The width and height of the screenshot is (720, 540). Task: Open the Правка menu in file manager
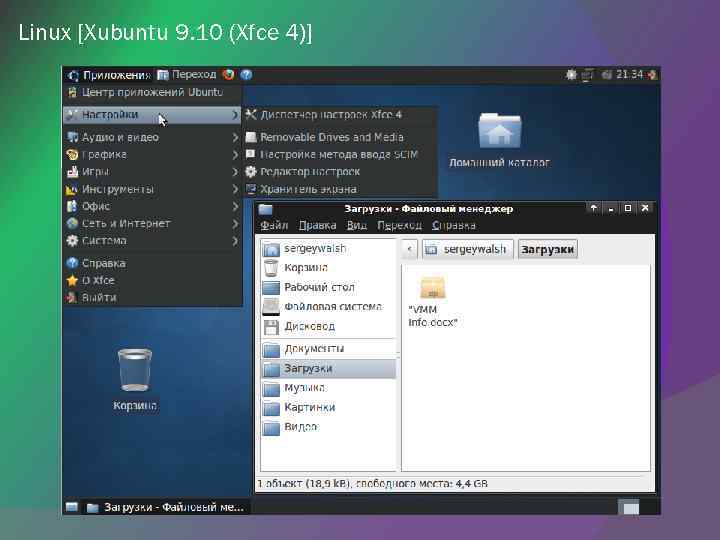317,225
